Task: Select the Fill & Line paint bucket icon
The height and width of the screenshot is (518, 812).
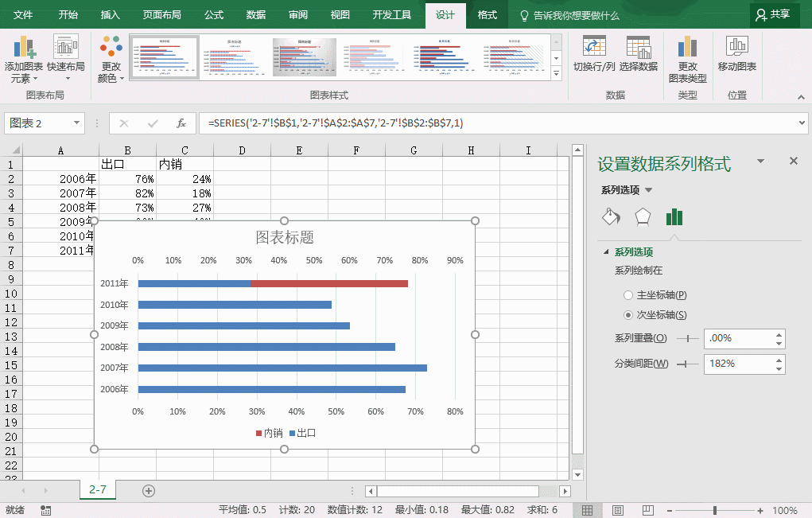Action: pos(610,217)
